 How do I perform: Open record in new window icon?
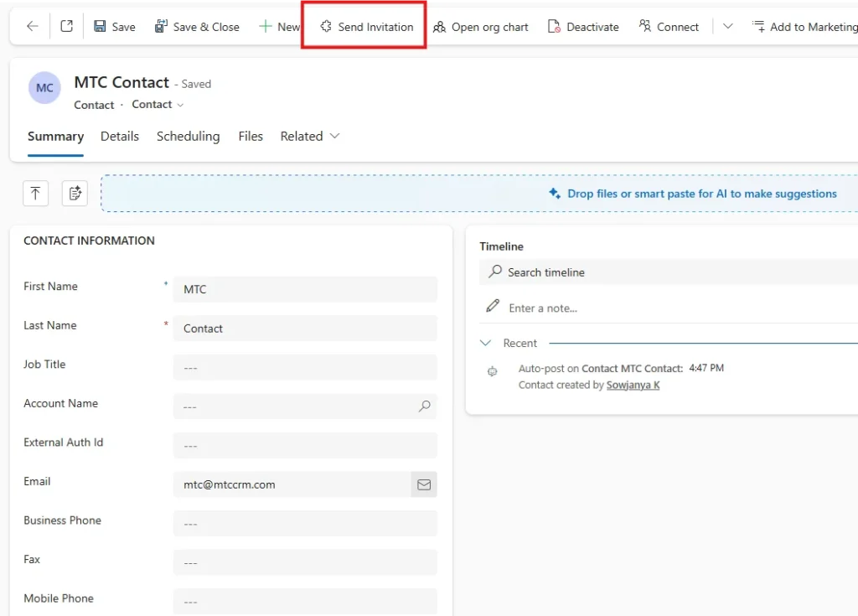[67, 26]
